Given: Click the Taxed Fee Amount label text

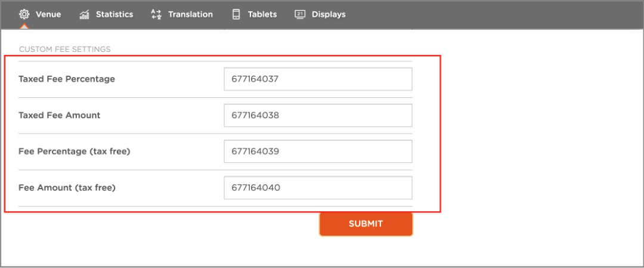Looking at the screenshot, I should point(60,116).
